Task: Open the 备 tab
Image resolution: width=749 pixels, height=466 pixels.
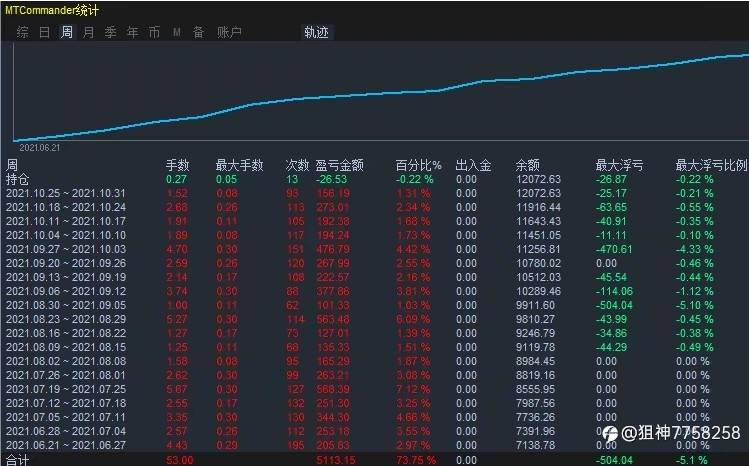Action: [x=199, y=32]
